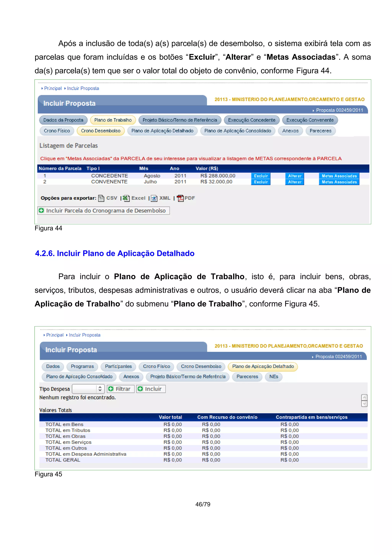Open Projeto Básico/Termo de Referência tab in Figura 45

tap(188, 377)
